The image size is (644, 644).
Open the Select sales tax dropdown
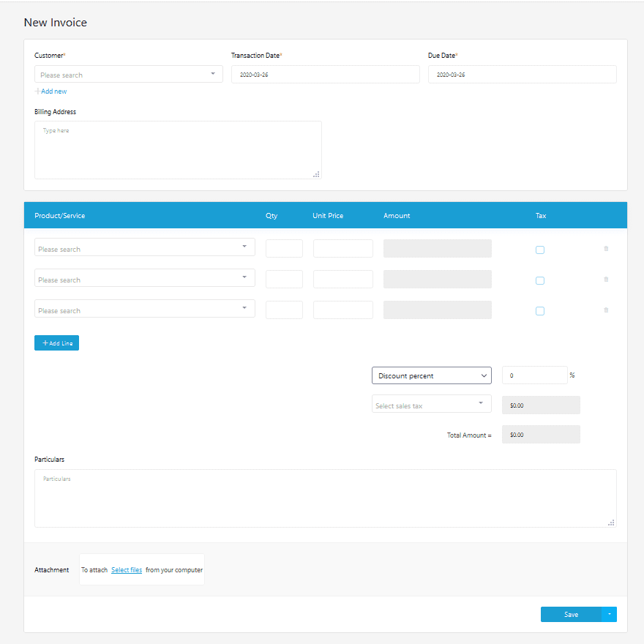click(x=431, y=403)
